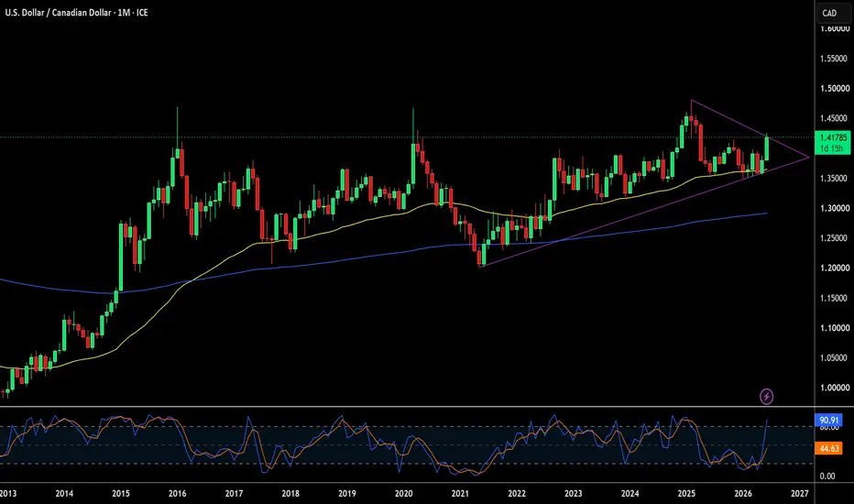Click the 2022 label on time axis
The width and height of the screenshot is (854, 504).
(x=517, y=494)
